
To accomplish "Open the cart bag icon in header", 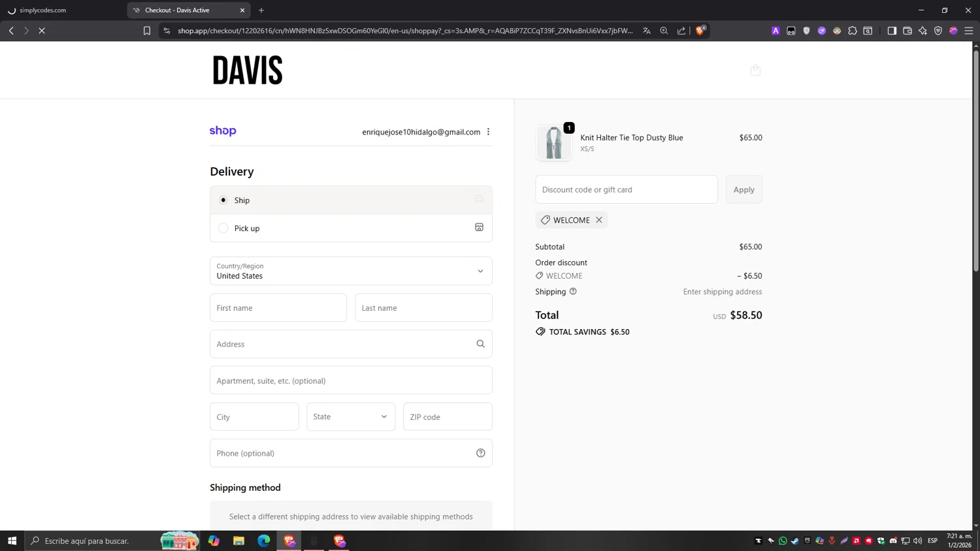I will 755,70.
